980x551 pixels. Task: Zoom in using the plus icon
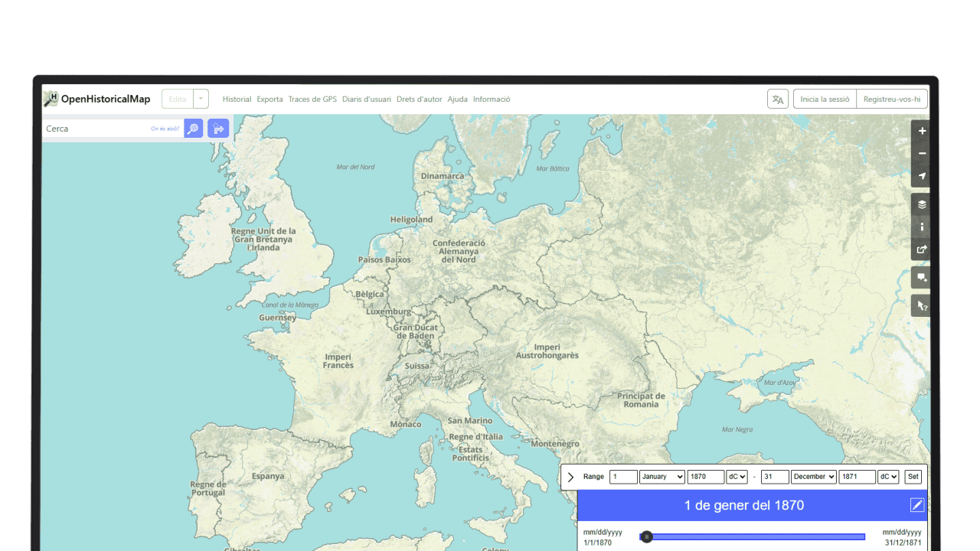coord(921,131)
